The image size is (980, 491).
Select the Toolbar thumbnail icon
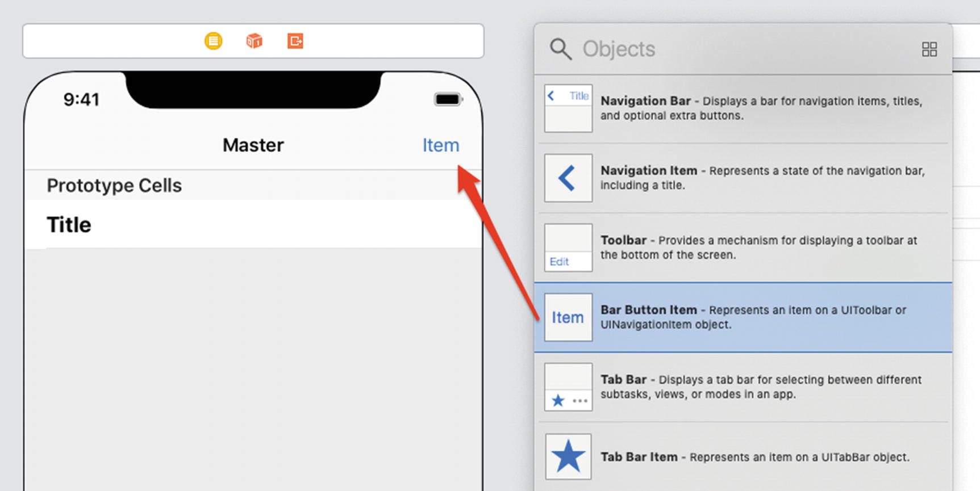(568, 247)
